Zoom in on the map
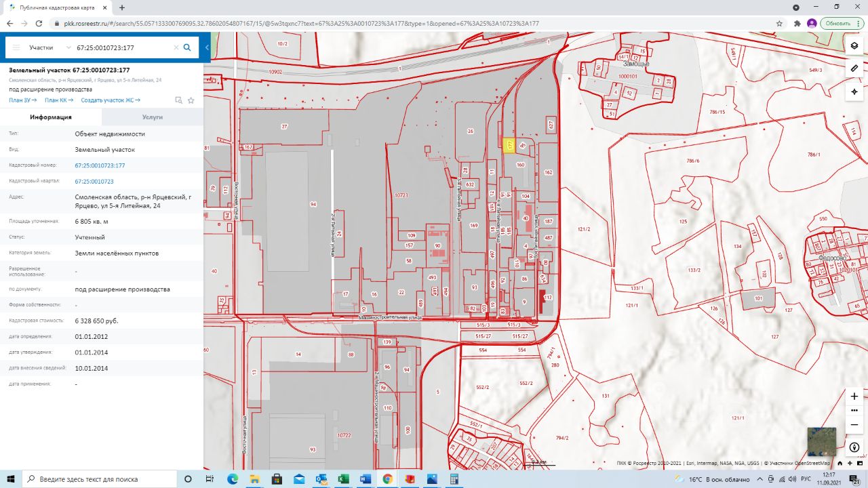Screen dimensions: 868x488 (854, 396)
